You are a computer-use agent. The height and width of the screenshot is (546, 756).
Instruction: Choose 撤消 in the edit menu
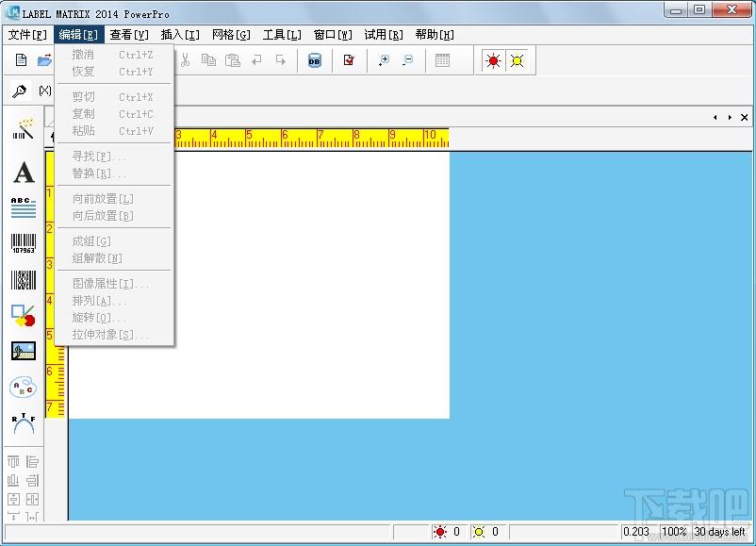(114, 55)
